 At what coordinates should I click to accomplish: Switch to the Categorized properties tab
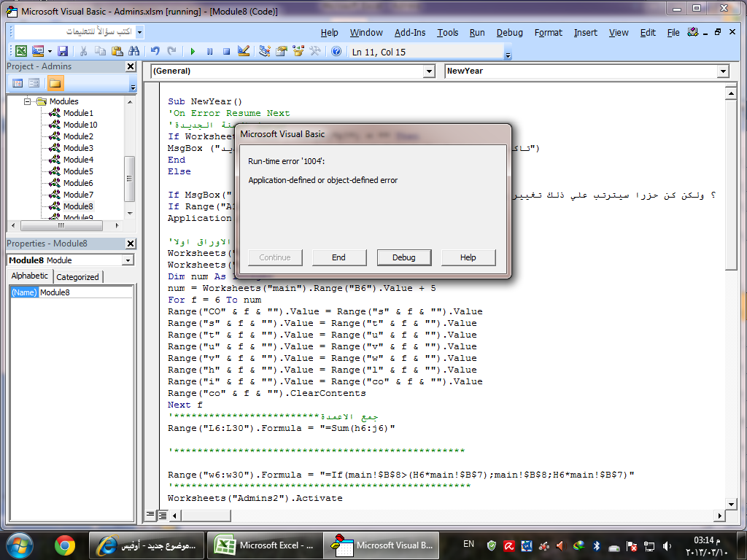point(77,277)
